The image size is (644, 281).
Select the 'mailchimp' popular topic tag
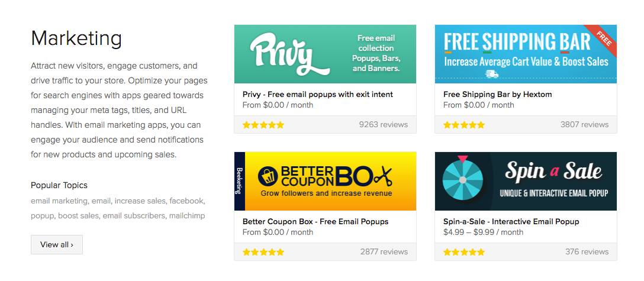point(186,216)
